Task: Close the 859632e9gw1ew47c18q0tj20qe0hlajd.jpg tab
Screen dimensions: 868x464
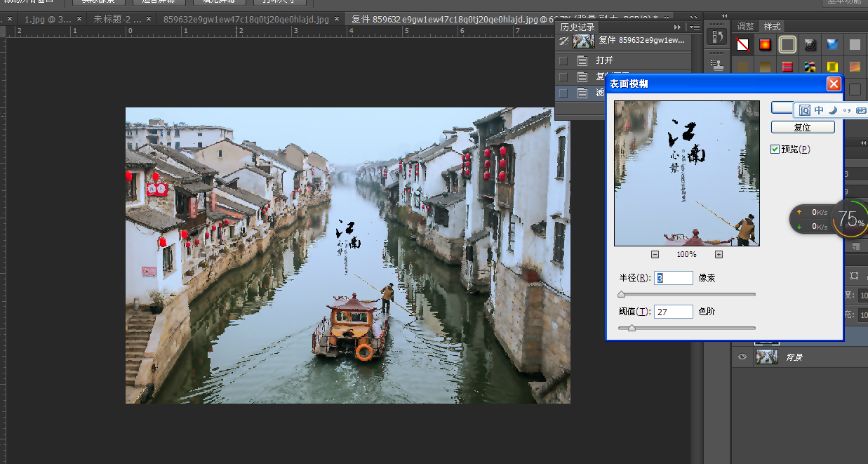Action: pos(338,19)
